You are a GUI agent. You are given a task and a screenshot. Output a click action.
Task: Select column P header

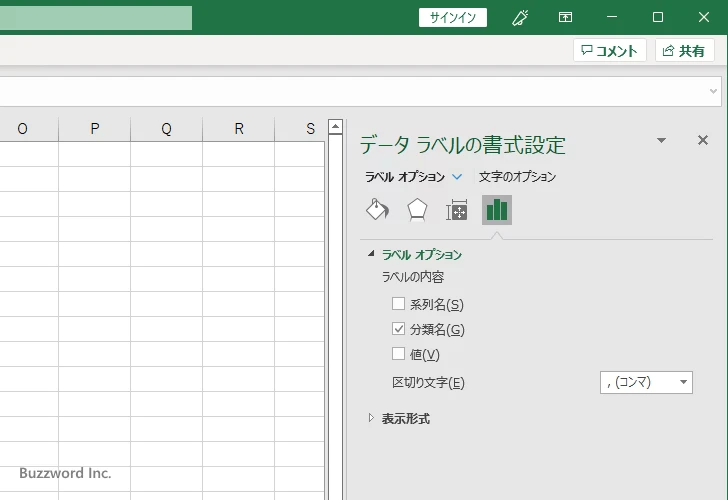click(x=95, y=129)
